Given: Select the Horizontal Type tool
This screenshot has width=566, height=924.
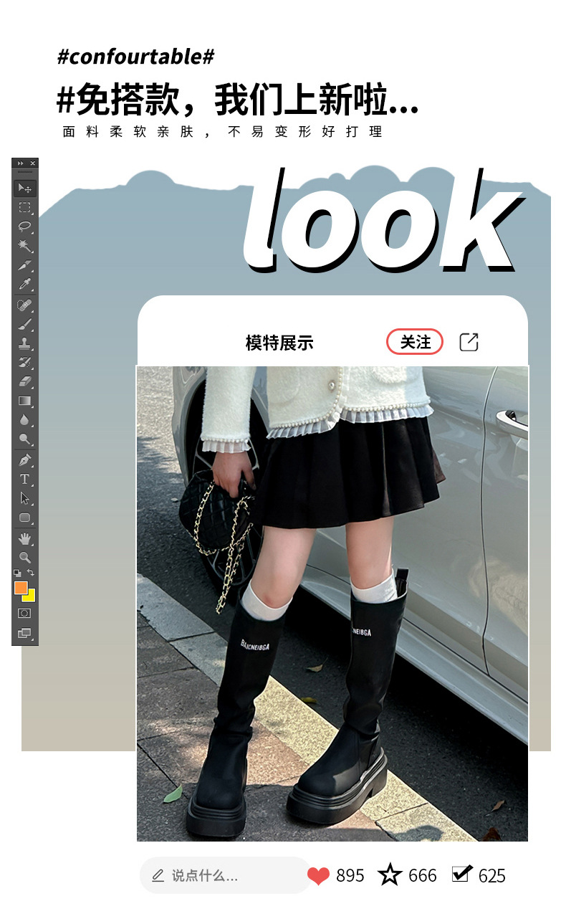Looking at the screenshot, I should click(25, 479).
